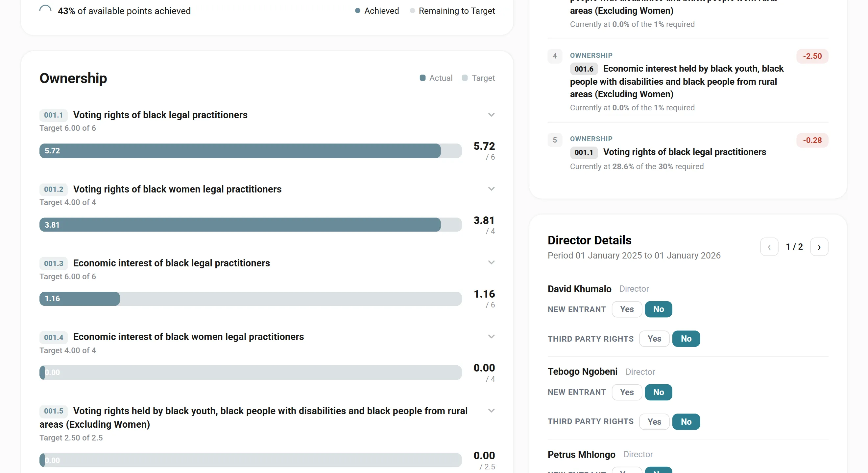Click the Target legend color swatch

465,78
